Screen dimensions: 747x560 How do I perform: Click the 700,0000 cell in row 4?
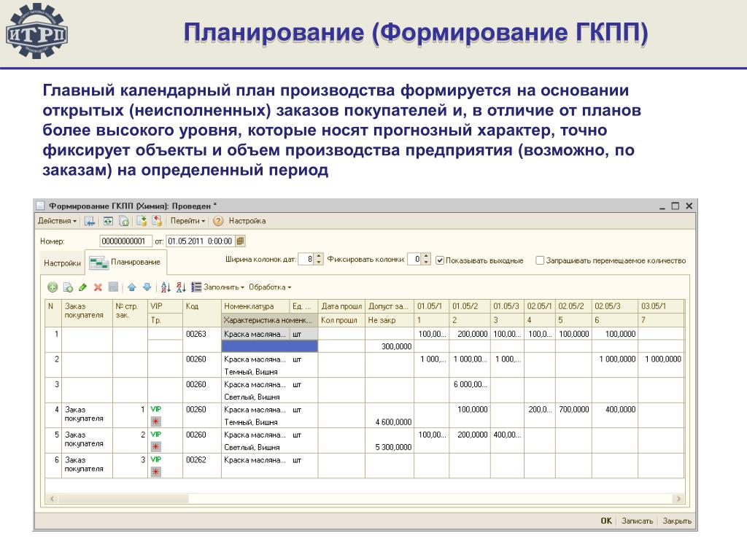click(x=573, y=410)
